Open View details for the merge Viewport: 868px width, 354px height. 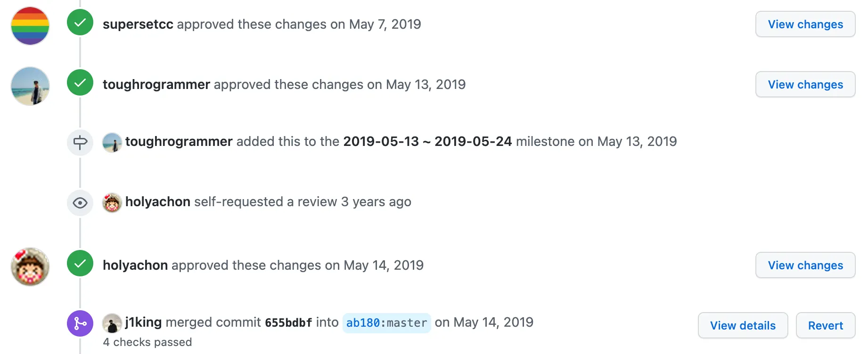click(x=743, y=325)
